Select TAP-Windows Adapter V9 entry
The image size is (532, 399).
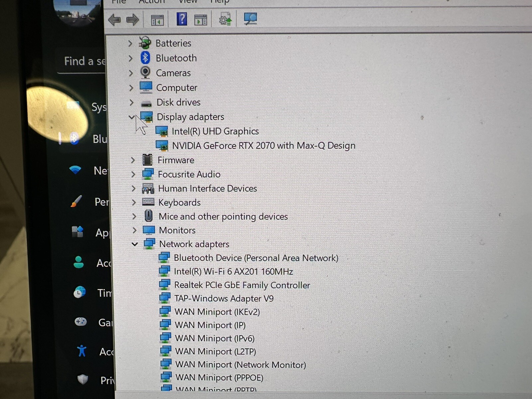click(x=224, y=299)
